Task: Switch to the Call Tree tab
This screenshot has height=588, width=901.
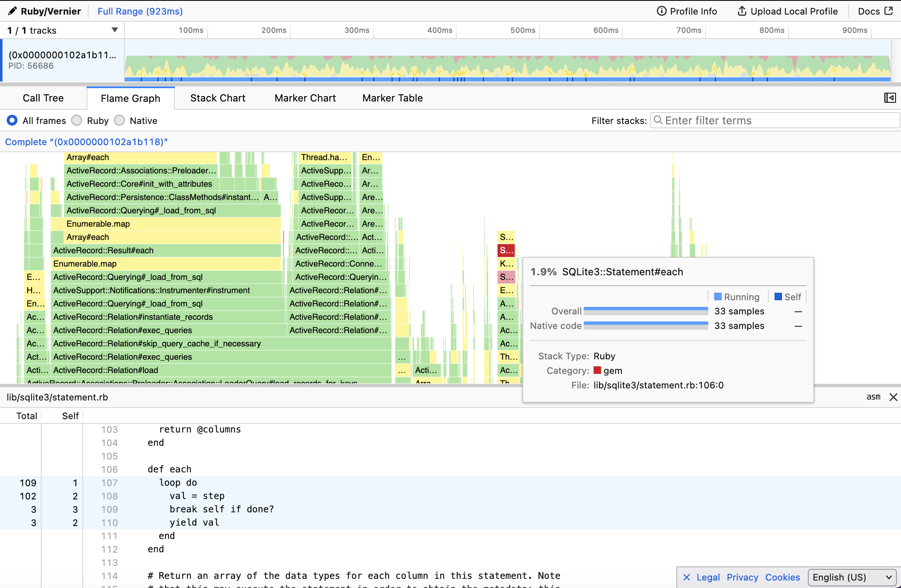Action: coord(43,98)
